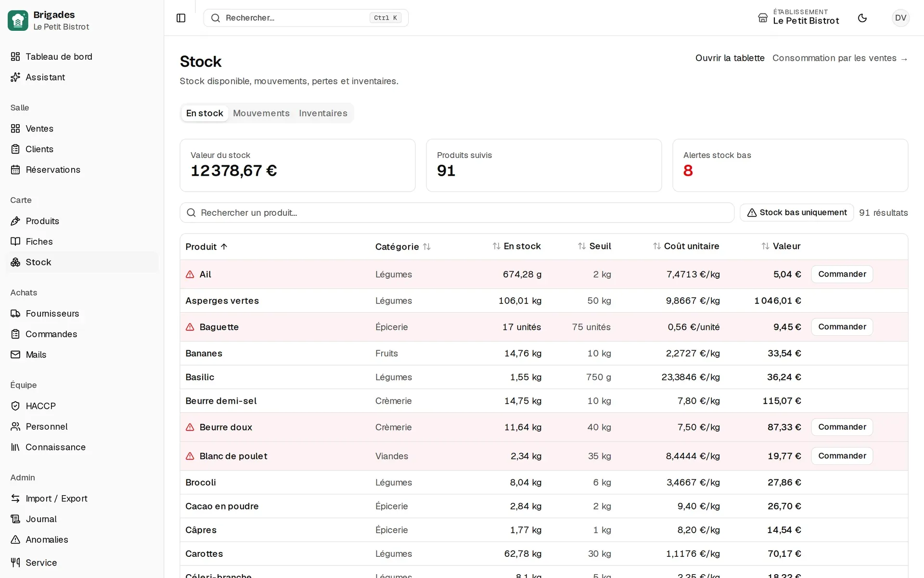
Task: Sort table by Coût unitaire column
Action: (x=686, y=246)
